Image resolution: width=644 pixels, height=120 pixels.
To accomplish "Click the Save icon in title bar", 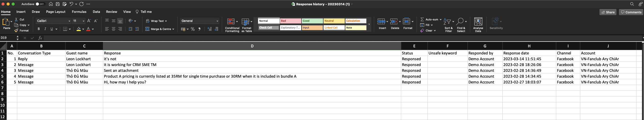I will pos(58,4).
